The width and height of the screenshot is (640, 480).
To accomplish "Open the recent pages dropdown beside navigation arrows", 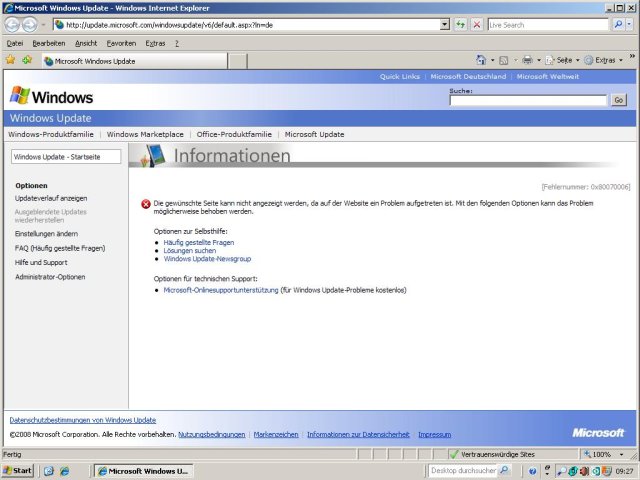I will [x=43, y=25].
